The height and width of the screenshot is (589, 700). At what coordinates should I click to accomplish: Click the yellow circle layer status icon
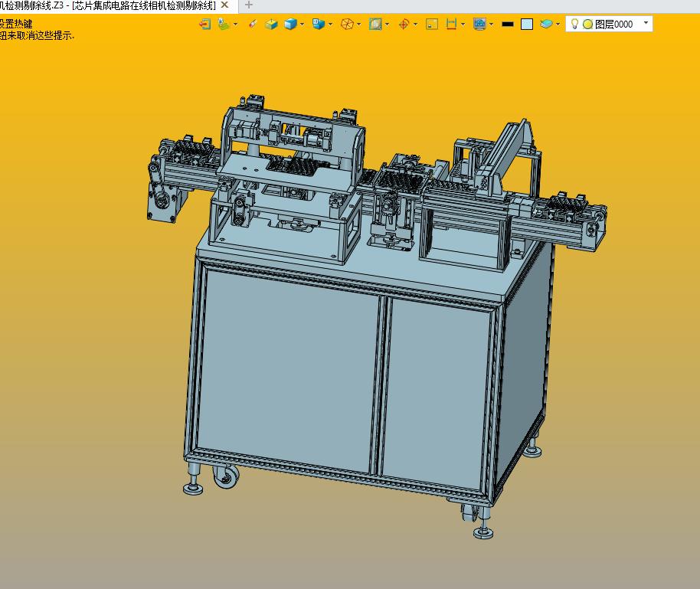587,24
